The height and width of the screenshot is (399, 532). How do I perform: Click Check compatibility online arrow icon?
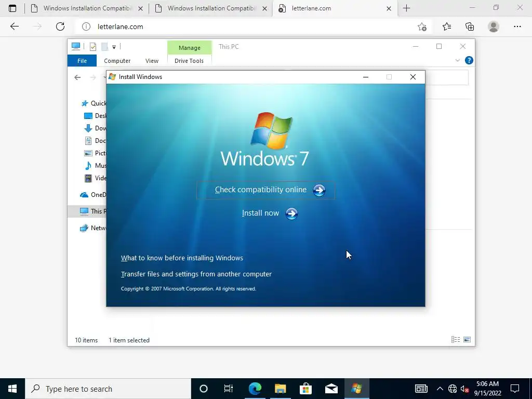click(x=319, y=190)
